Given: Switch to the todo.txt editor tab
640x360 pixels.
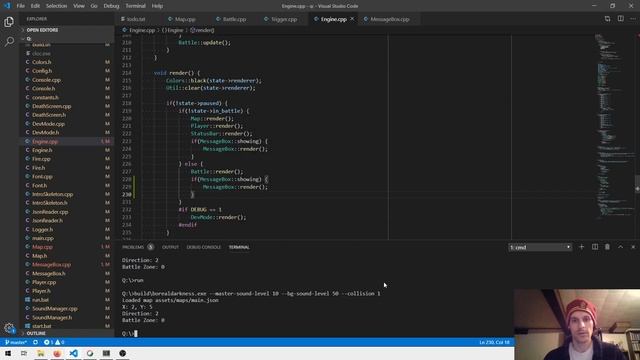Looking at the screenshot, I should tap(136, 19).
